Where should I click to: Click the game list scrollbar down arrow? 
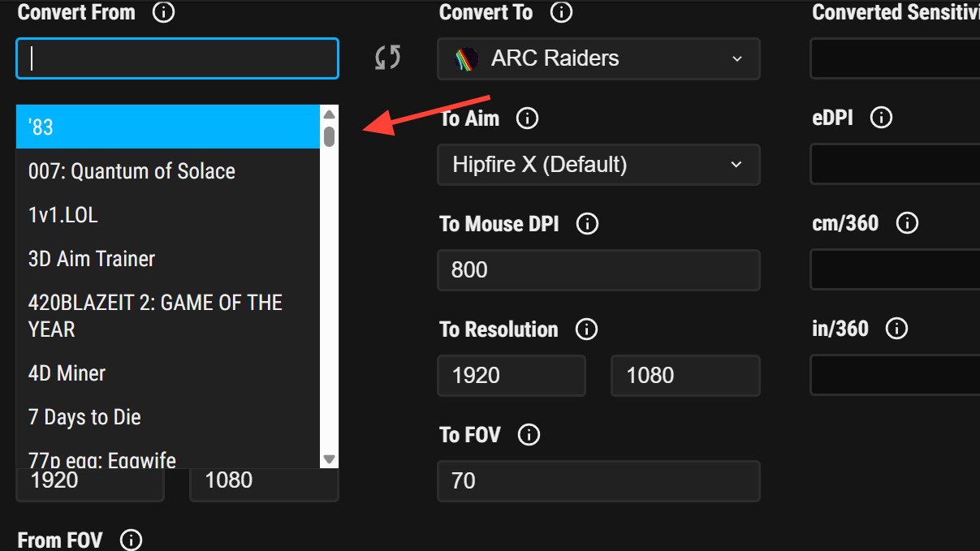click(x=329, y=459)
